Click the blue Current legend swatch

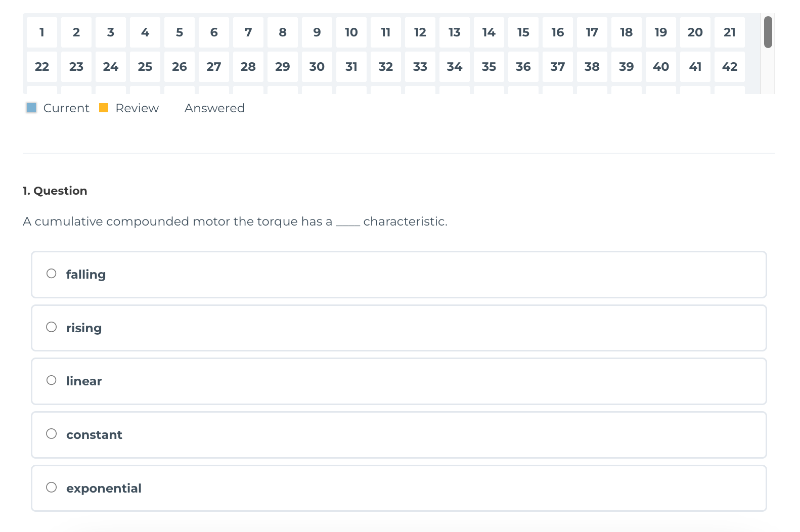point(31,108)
